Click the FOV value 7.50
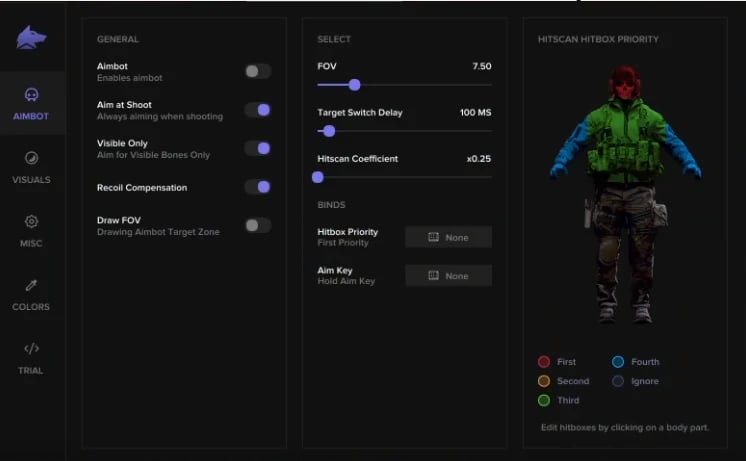 (x=482, y=66)
